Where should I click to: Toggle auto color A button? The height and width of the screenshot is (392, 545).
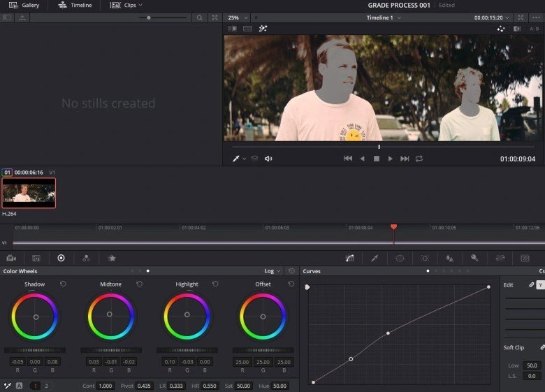(x=19, y=386)
